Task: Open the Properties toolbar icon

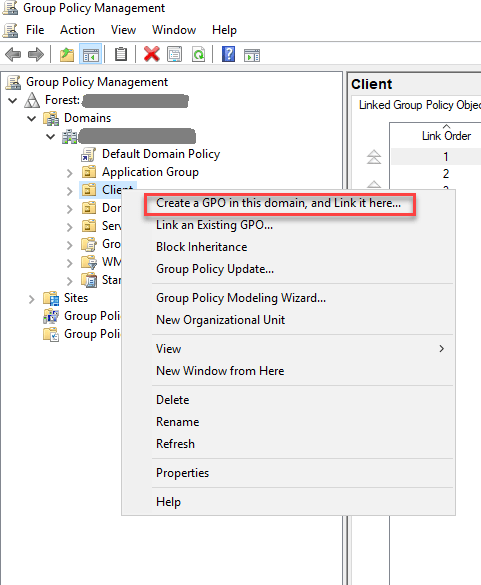Action: (175, 55)
